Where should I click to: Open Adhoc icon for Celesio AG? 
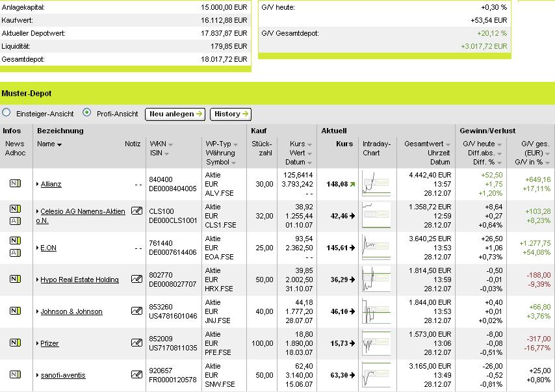[15, 221]
